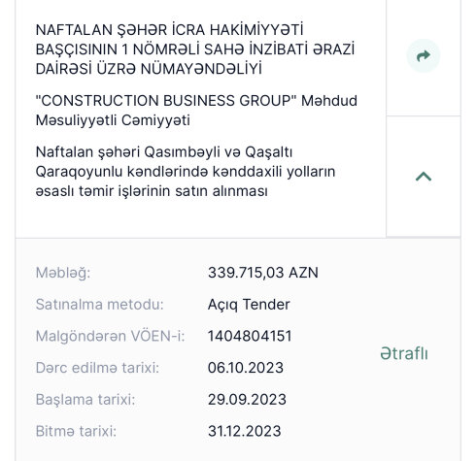Select the amount 339.715,03 AZN
This screenshot has height=461, width=476.
coord(263,273)
